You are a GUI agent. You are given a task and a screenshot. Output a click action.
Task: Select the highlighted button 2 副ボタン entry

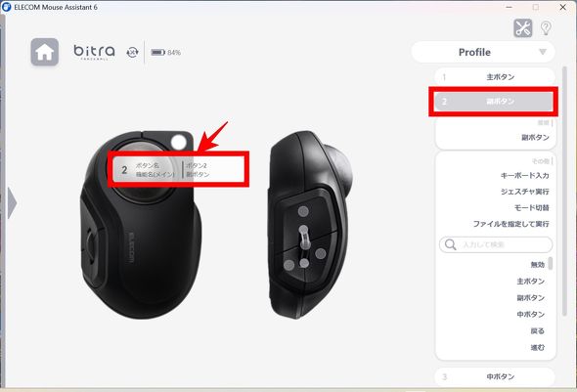494,101
